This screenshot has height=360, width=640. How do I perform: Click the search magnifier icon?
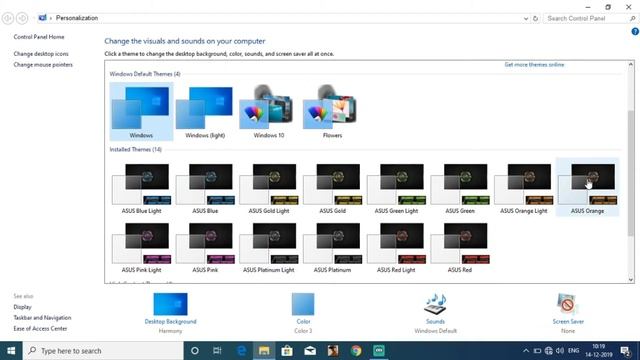tap(633, 18)
